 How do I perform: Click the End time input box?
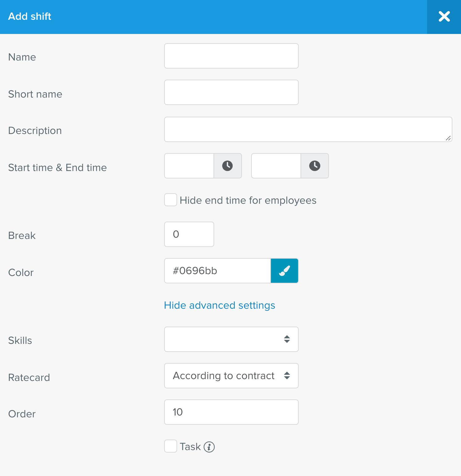[276, 166]
